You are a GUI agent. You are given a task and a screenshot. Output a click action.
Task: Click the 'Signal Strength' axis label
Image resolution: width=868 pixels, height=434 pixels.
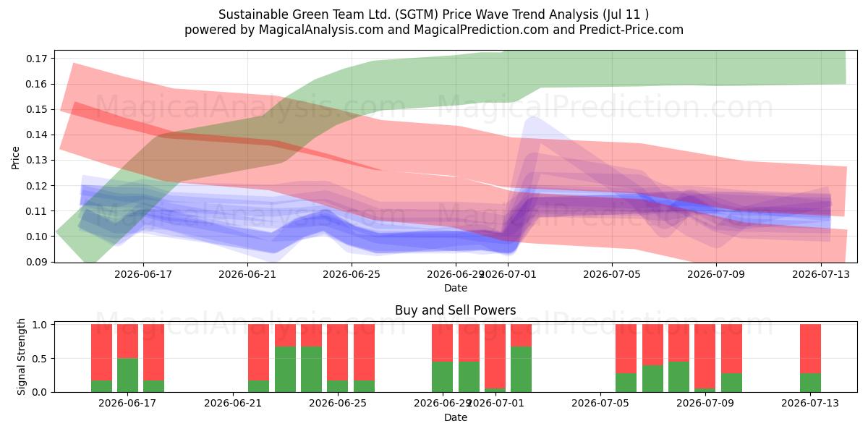coord(22,357)
